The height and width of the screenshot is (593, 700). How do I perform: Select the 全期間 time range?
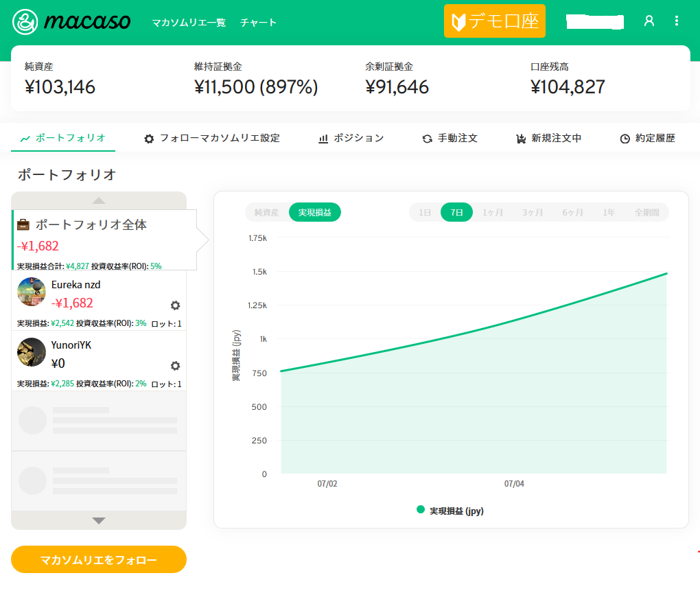pos(646,213)
